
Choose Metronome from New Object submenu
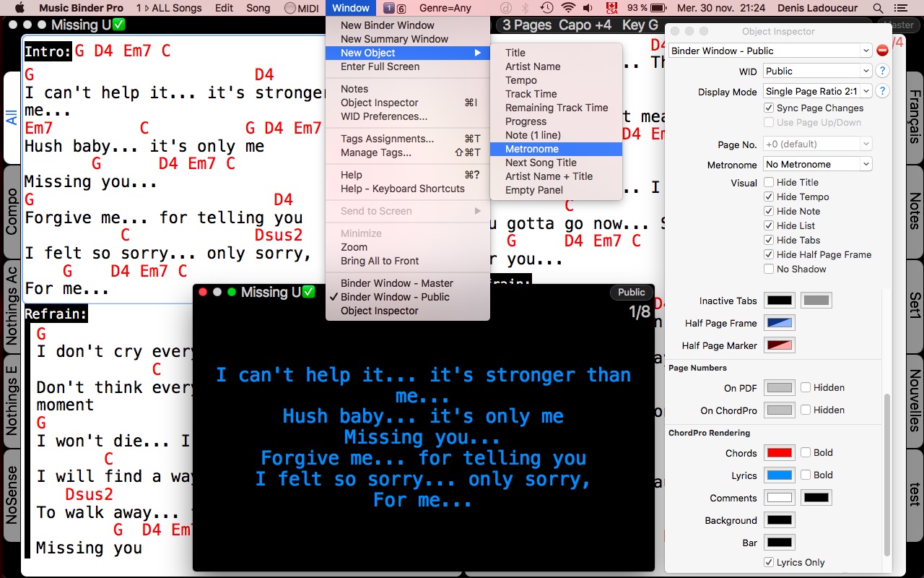[556, 149]
